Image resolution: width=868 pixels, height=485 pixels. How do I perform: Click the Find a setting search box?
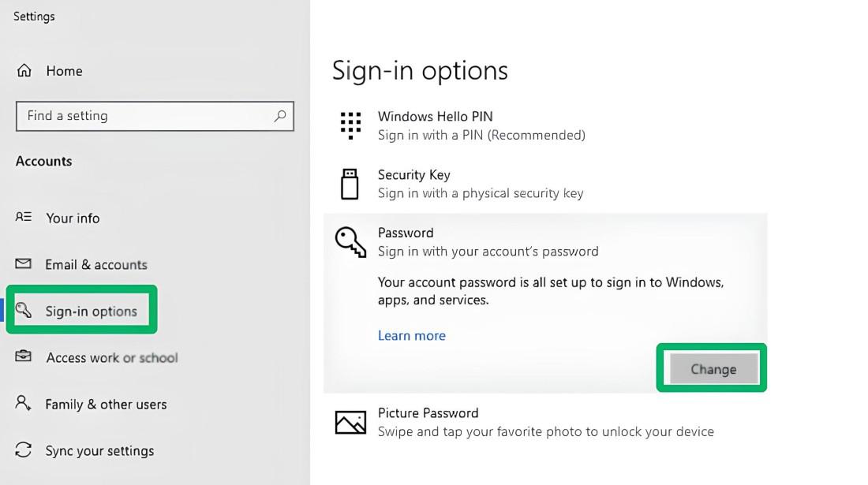click(x=146, y=116)
